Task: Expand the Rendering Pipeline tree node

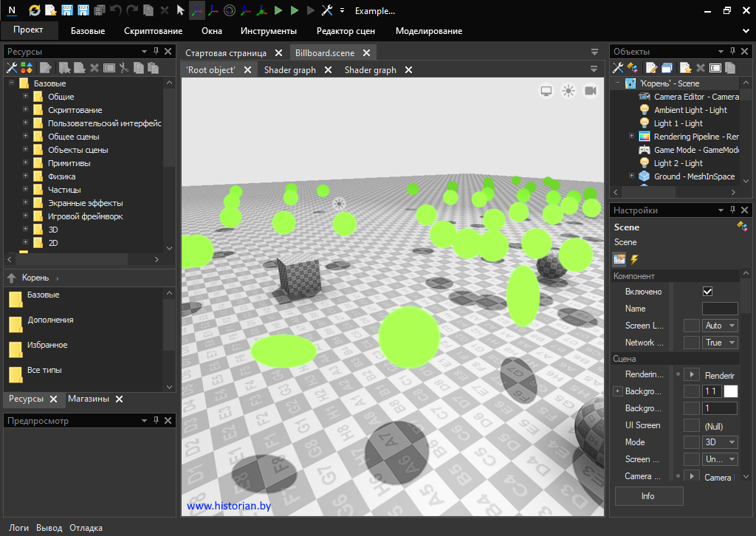Action: (631, 137)
